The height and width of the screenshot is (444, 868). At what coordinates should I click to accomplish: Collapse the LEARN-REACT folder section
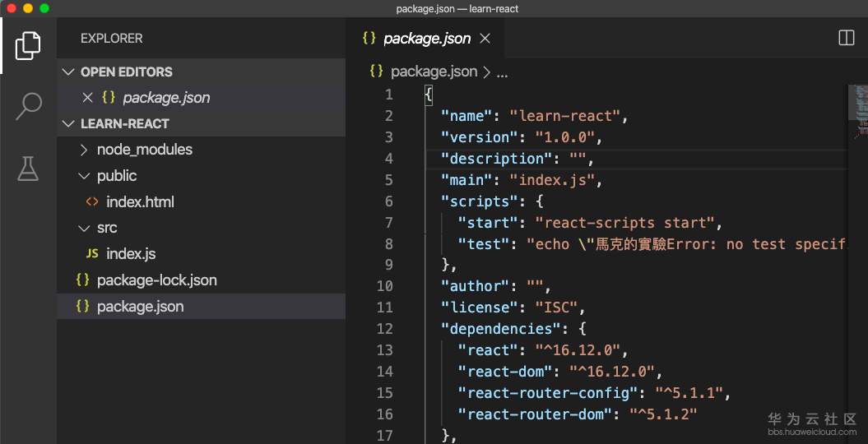tap(68, 123)
